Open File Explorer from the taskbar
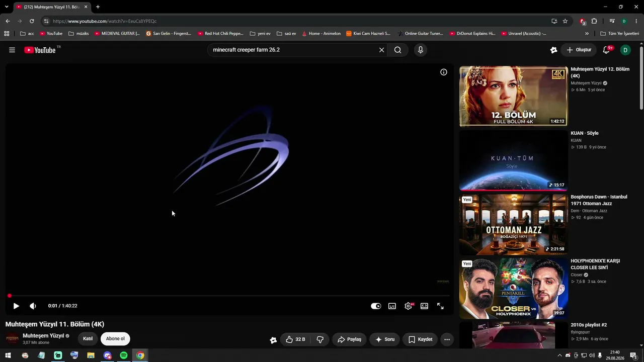The height and width of the screenshot is (362, 644). tap(91, 355)
